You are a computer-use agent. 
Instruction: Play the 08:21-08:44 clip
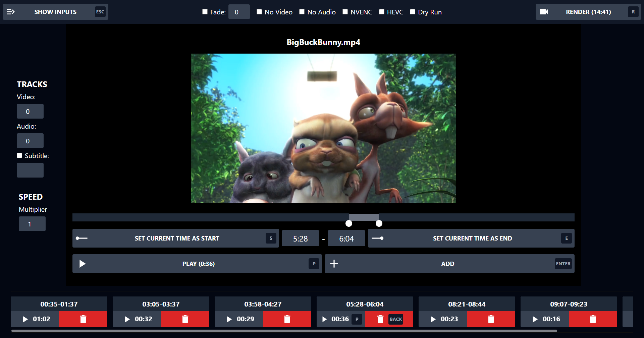443,319
